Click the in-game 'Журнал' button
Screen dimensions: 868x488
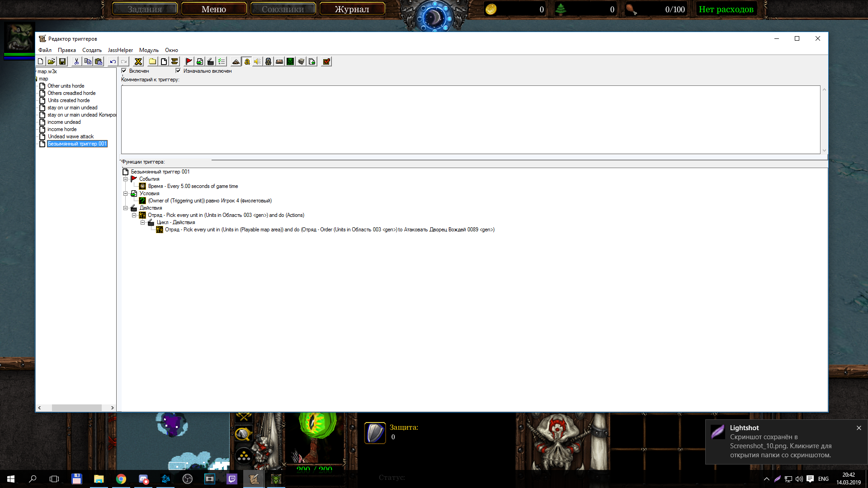coord(352,9)
